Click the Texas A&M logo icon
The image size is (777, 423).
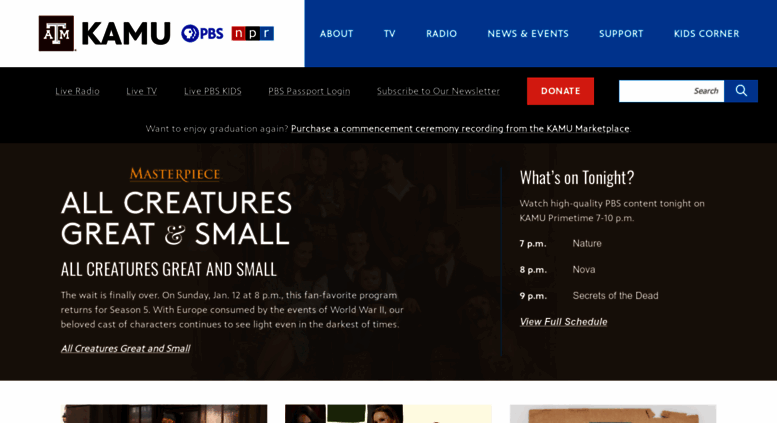tap(56, 33)
